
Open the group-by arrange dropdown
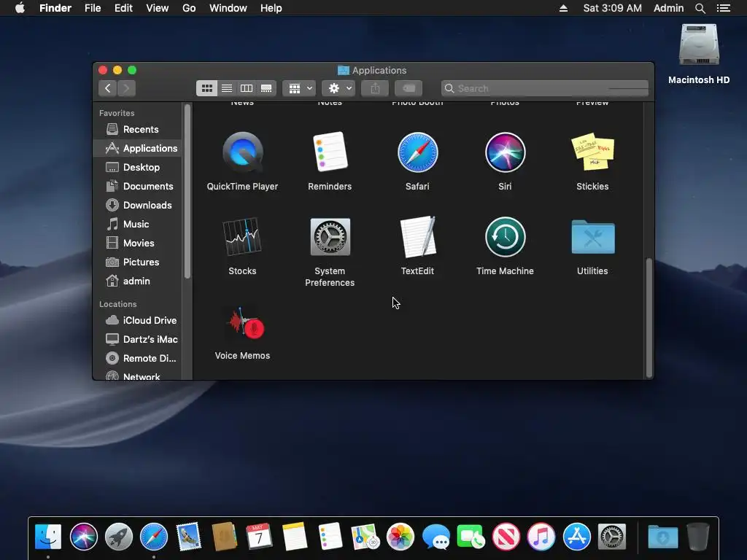[x=299, y=88]
